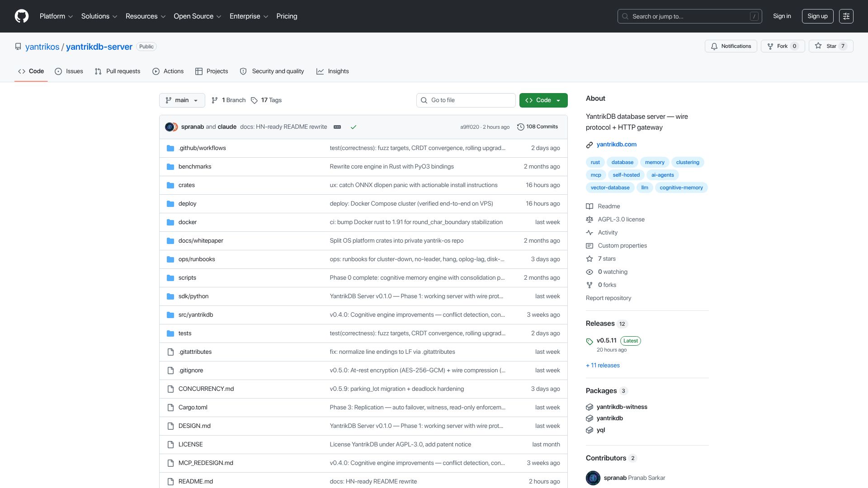Open the 17 Tags page
The image size is (868, 488).
click(x=266, y=100)
